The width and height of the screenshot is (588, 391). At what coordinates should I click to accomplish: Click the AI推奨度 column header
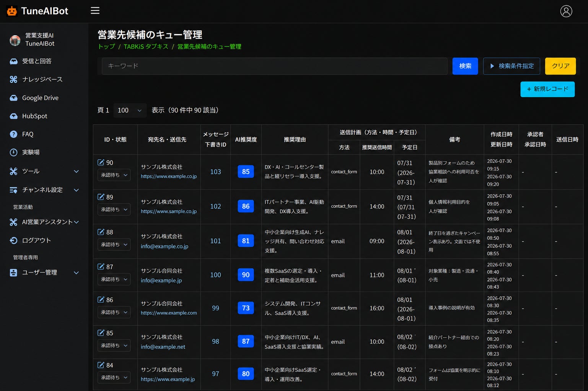coord(246,140)
